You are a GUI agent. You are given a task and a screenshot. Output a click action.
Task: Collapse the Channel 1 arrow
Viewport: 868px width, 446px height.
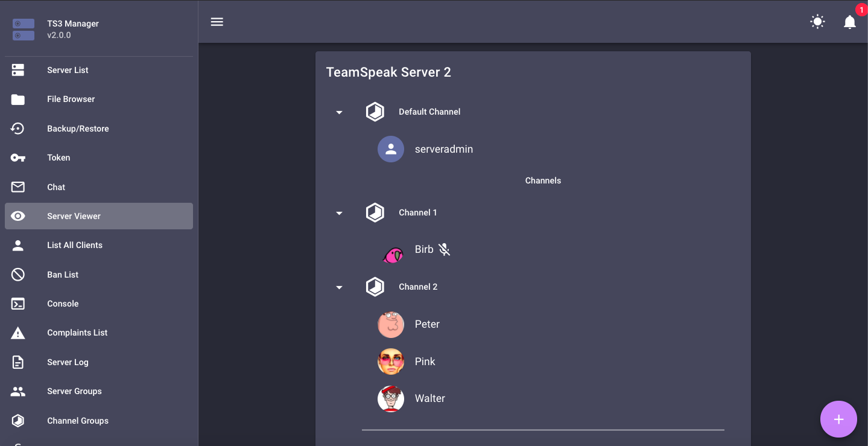(x=339, y=213)
